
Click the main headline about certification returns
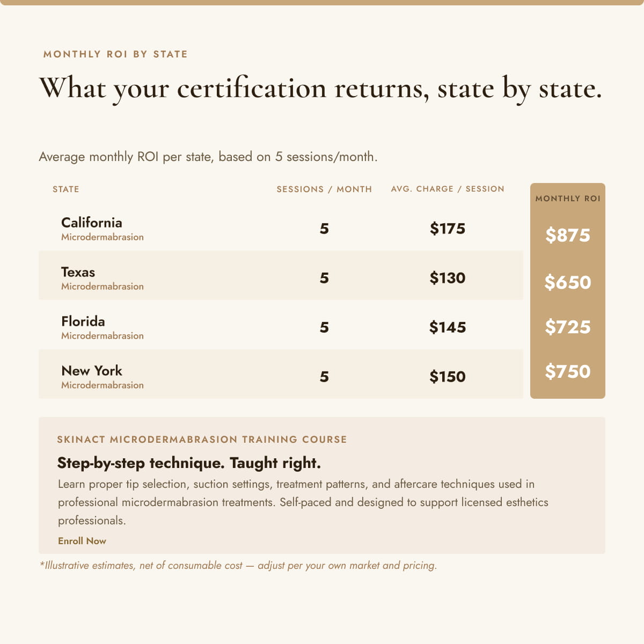pyautogui.click(x=320, y=89)
